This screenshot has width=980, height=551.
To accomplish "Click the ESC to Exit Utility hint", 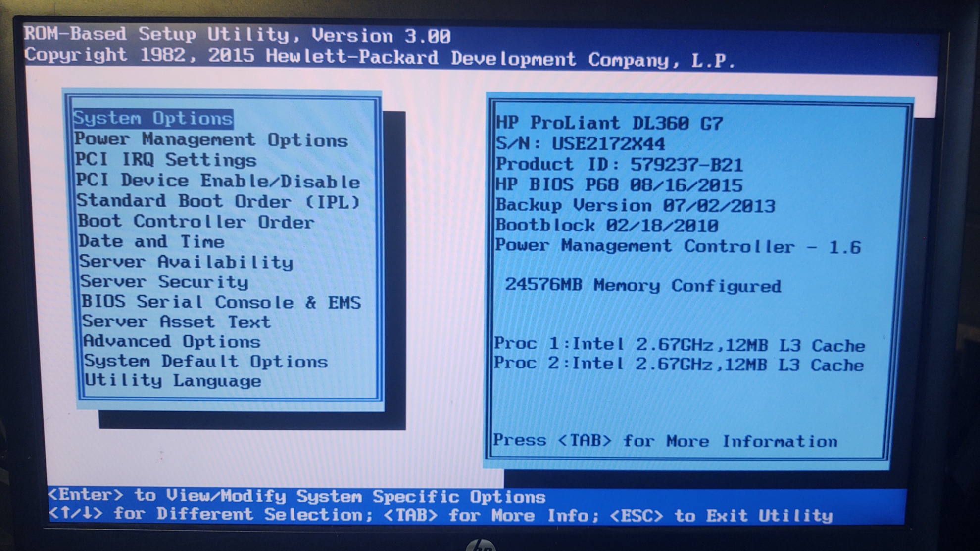I will point(721,516).
